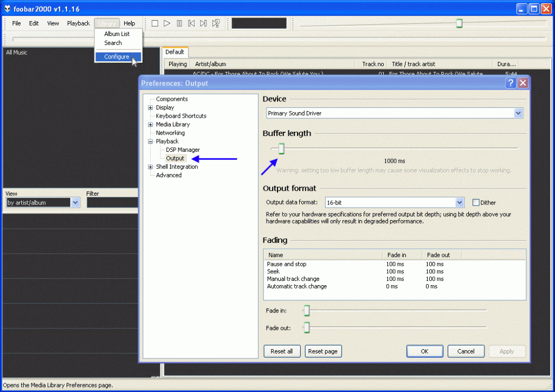Collapse the Playback tree node
555x392 pixels.
(151, 142)
